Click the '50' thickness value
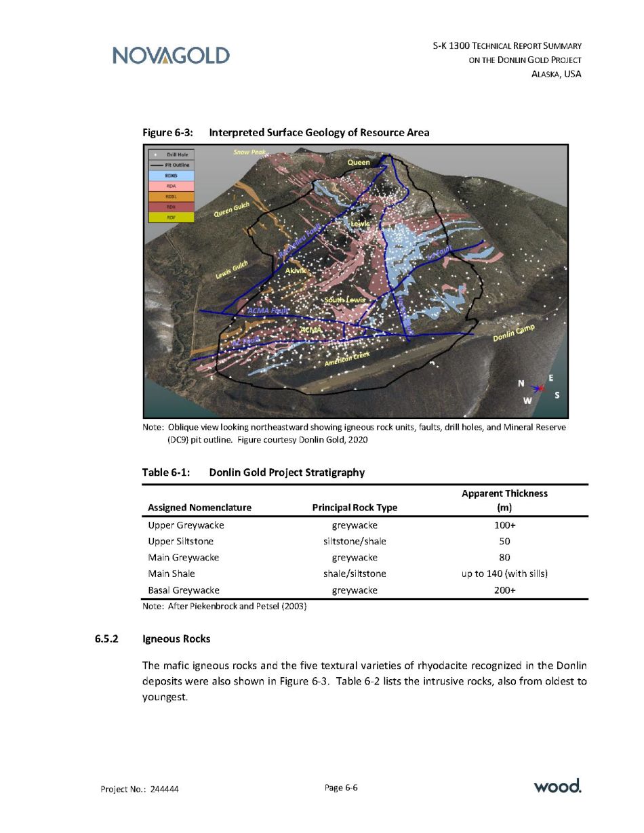 tap(504, 542)
